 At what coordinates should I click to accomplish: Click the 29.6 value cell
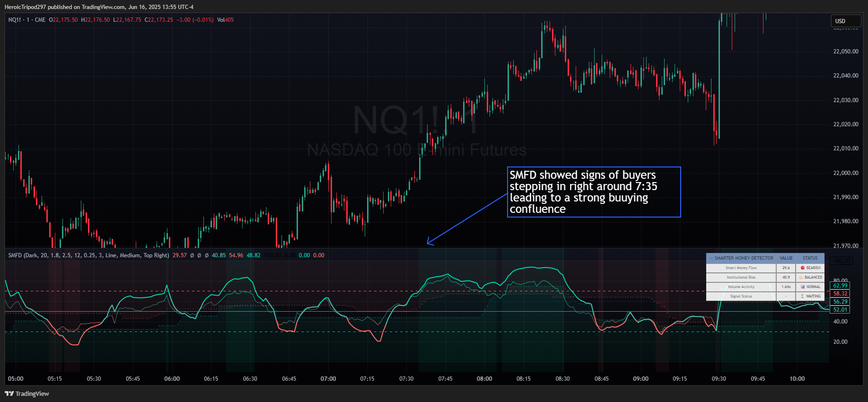coord(786,268)
